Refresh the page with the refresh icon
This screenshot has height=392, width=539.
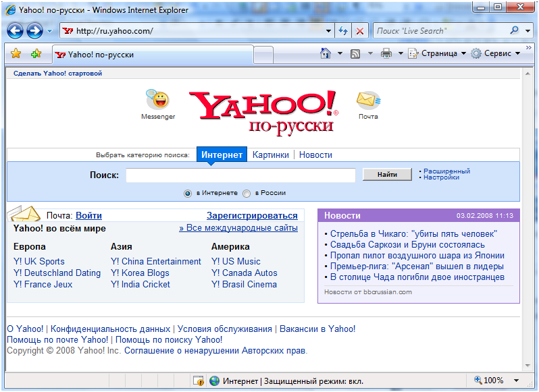(x=343, y=31)
